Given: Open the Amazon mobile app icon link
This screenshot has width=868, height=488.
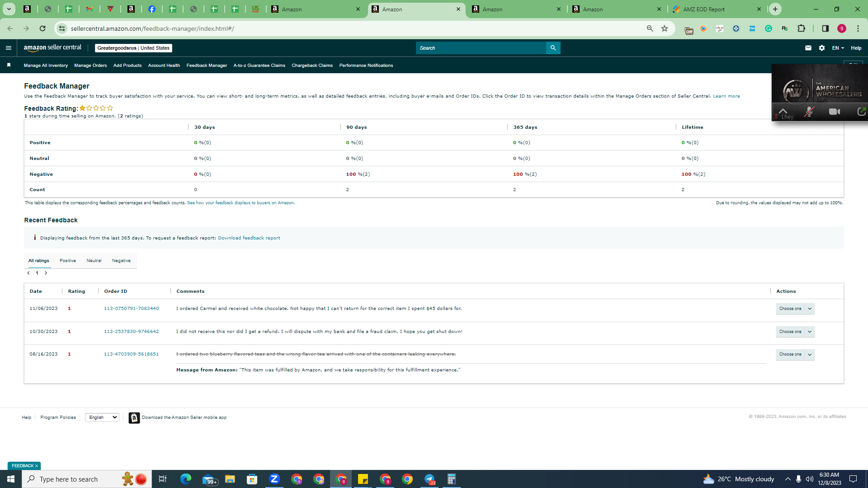Looking at the screenshot, I should (x=134, y=418).
